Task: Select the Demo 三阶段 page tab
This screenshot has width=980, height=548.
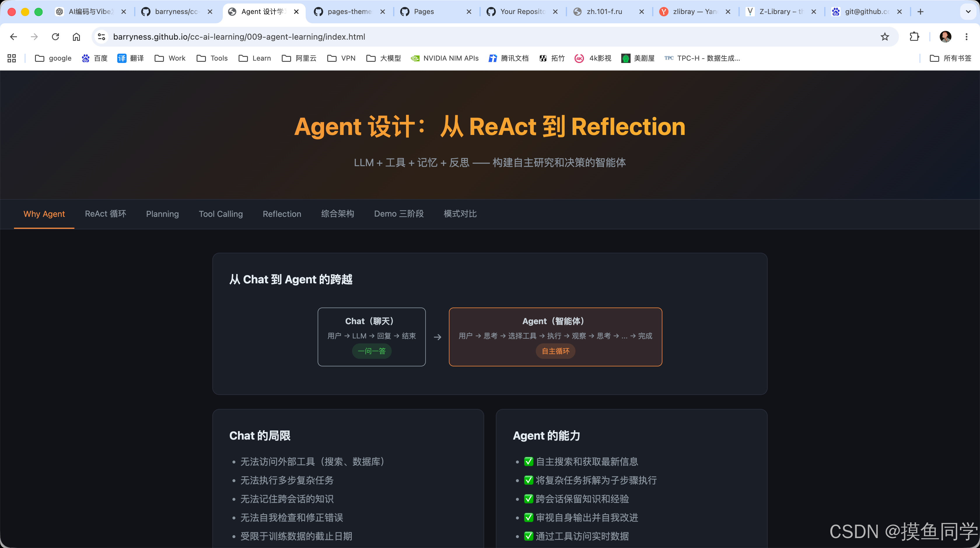Action: (399, 214)
